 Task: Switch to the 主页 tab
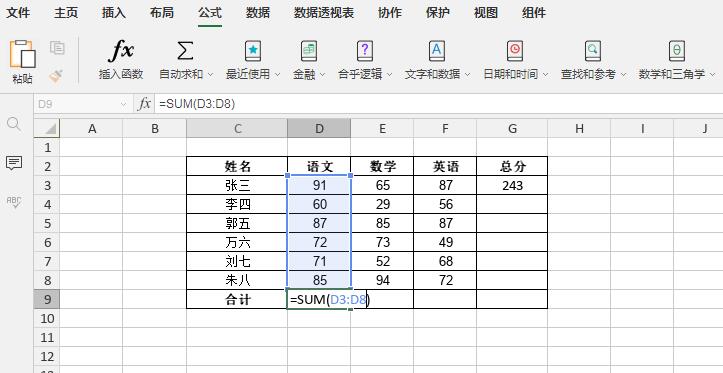tap(66, 13)
